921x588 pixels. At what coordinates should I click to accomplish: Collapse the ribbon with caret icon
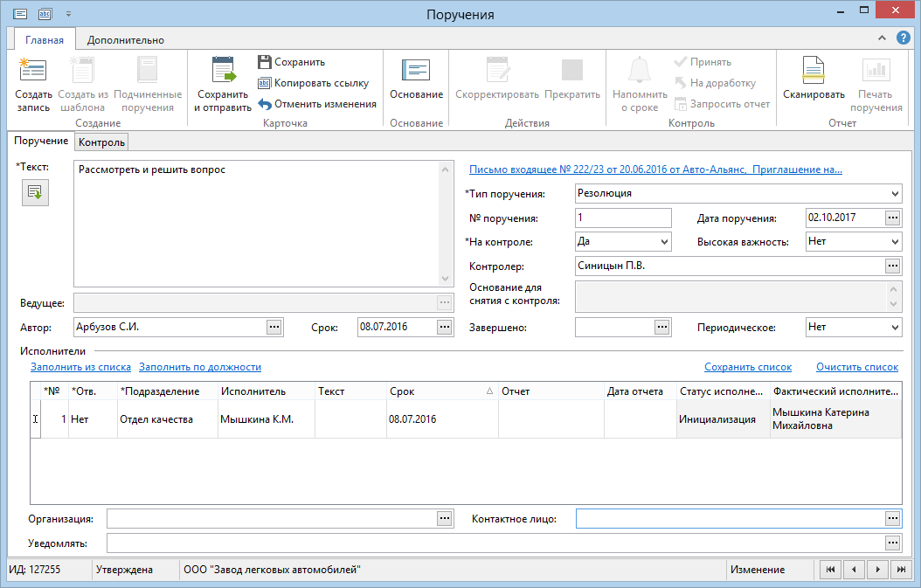pos(882,38)
